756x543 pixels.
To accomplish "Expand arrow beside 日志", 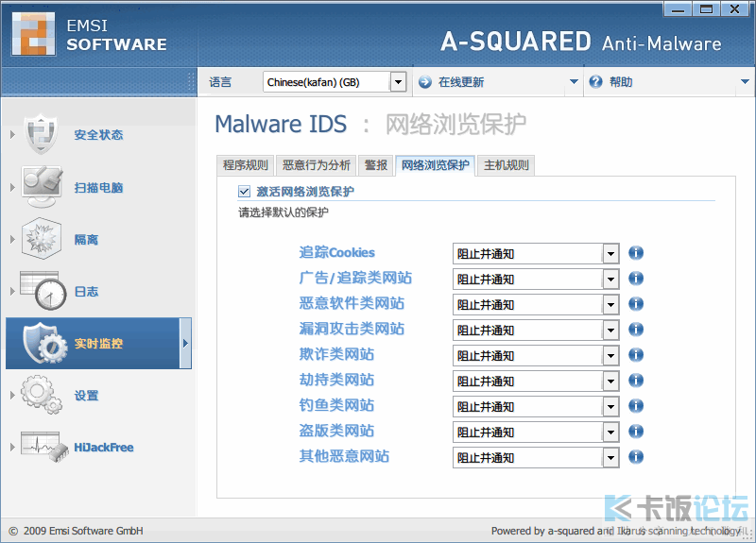I will pos(12,292).
